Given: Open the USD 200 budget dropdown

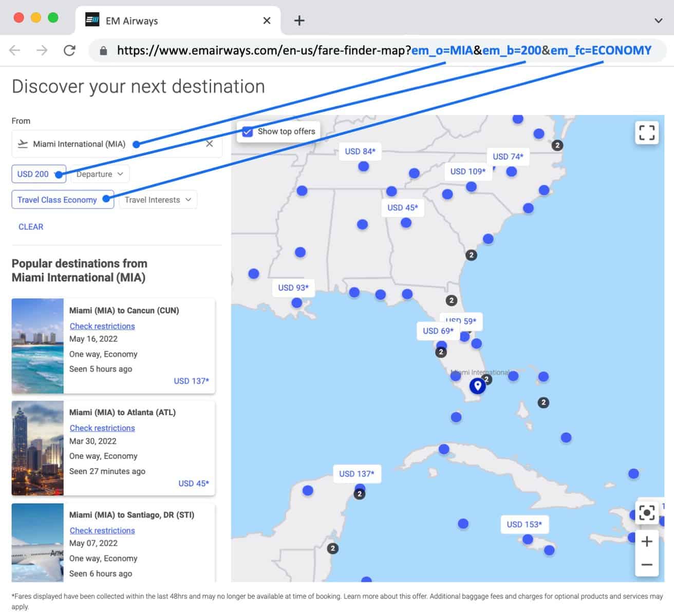Looking at the screenshot, I should coord(39,174).
